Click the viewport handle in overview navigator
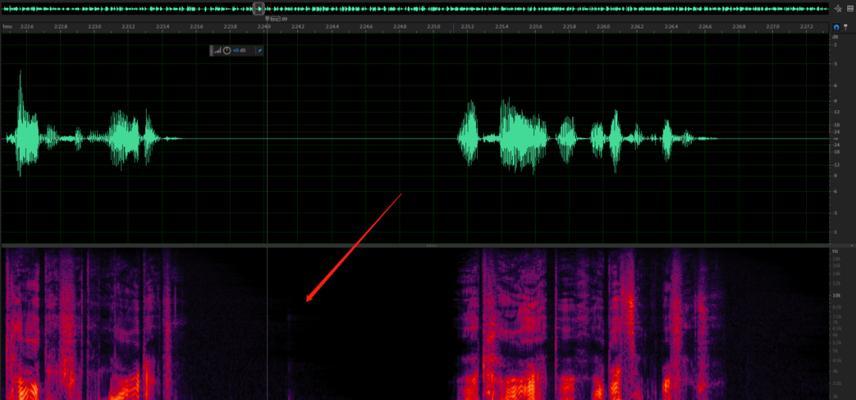The width and height of the screenshot is (856, 400). [x=259, y=8]
